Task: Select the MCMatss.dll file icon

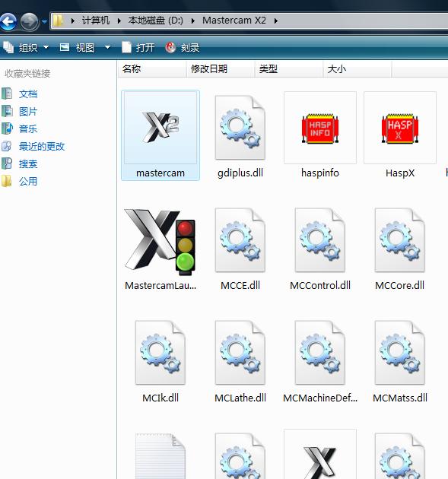Action: pos(400,353)
